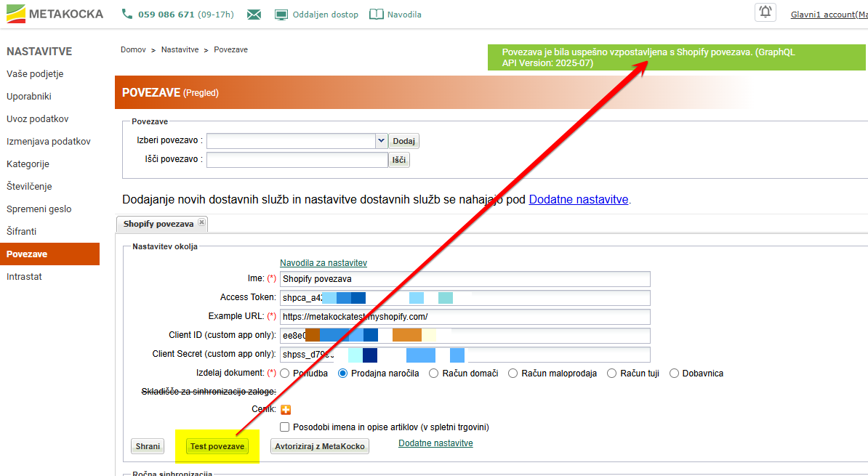This screenshot has width=868, height=476.
Task: Select the Prodajna naročila radio button
Action: (342, 374)
